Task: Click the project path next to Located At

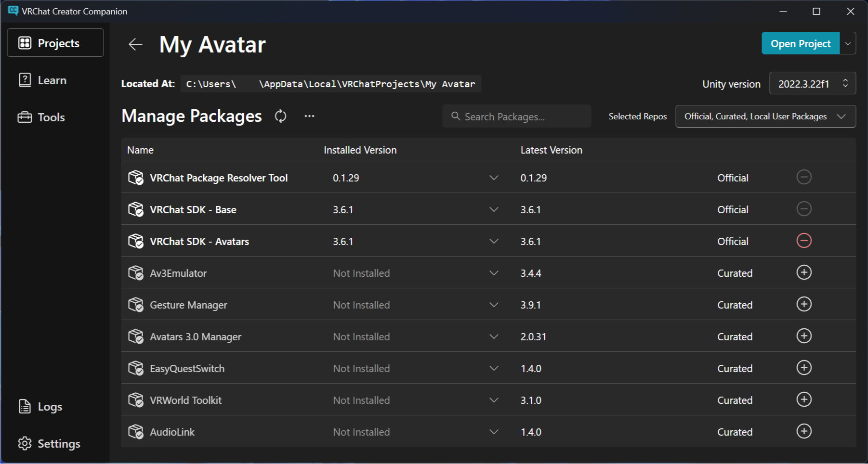Action: 330,84
